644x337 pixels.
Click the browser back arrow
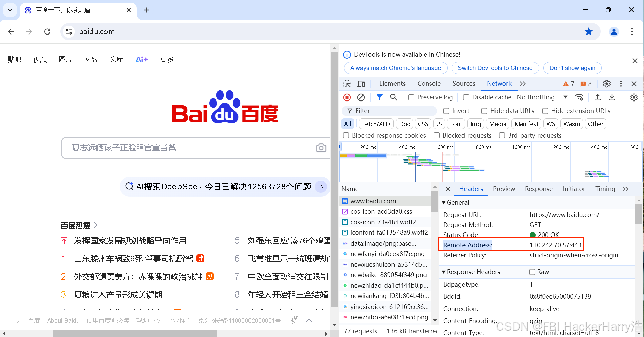(x=11, y=31)
